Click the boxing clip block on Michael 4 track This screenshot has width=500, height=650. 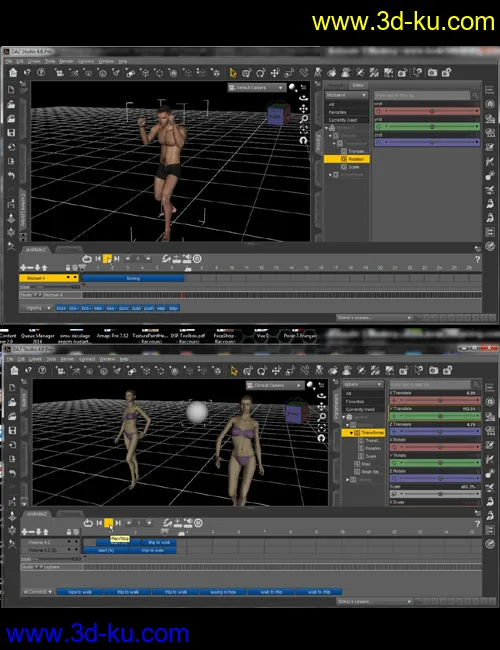pos(133,278)
